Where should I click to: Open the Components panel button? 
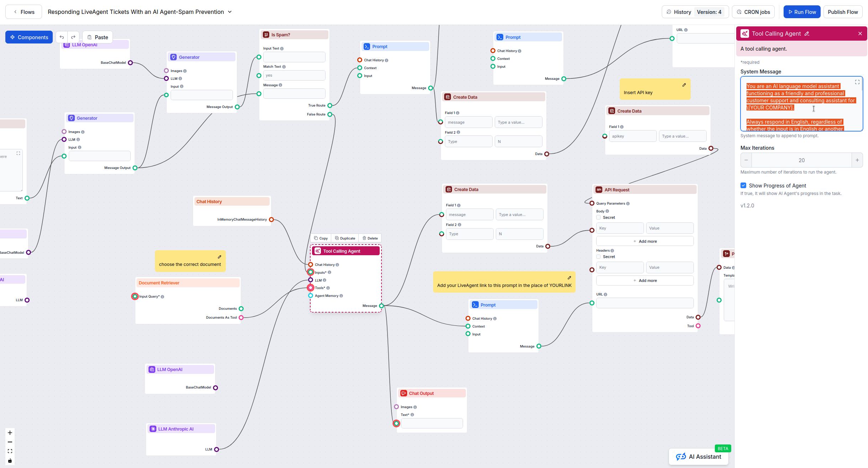click(29, 37)
